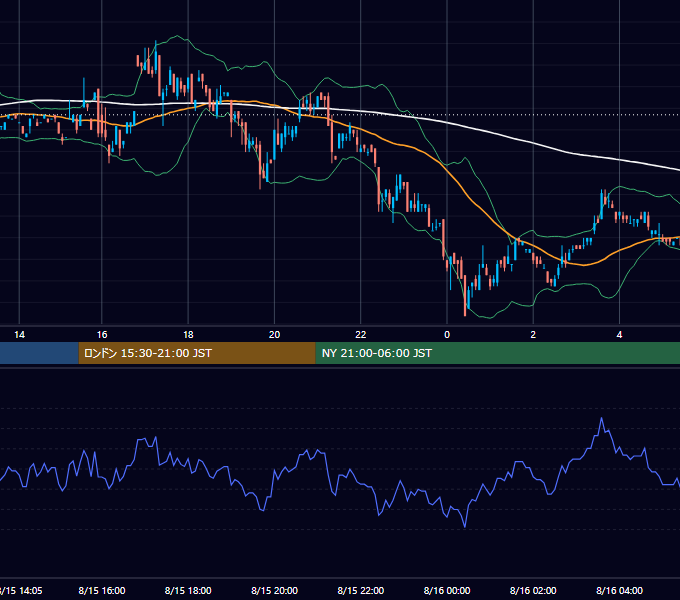Viewport: 680px width, 600px height.
Task: Click the ロンドン 15:30-21:00 JST session bar
Action: (197, 353)
